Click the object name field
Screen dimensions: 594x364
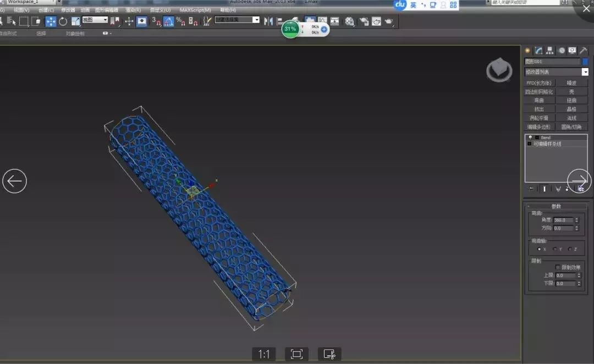coord(552,62)
